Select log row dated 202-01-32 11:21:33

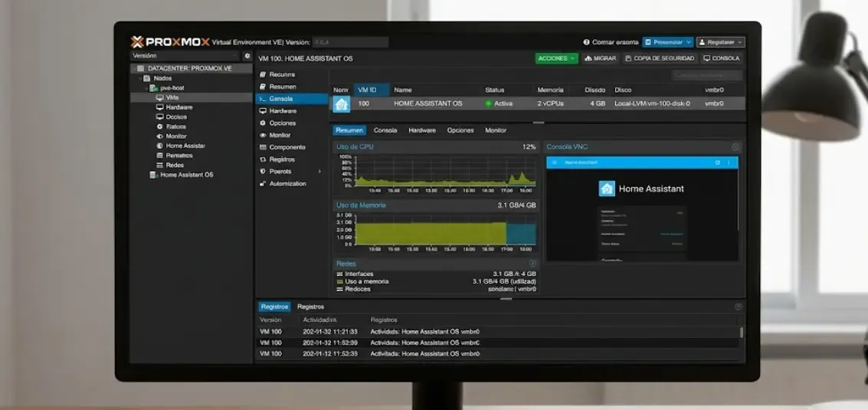(498, 332)
